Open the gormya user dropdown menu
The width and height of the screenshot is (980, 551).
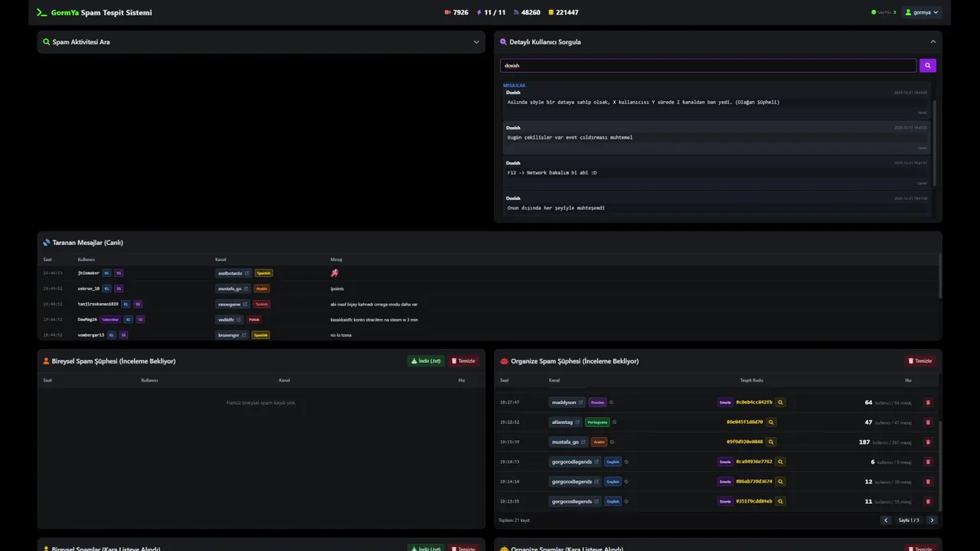(922, 12)
